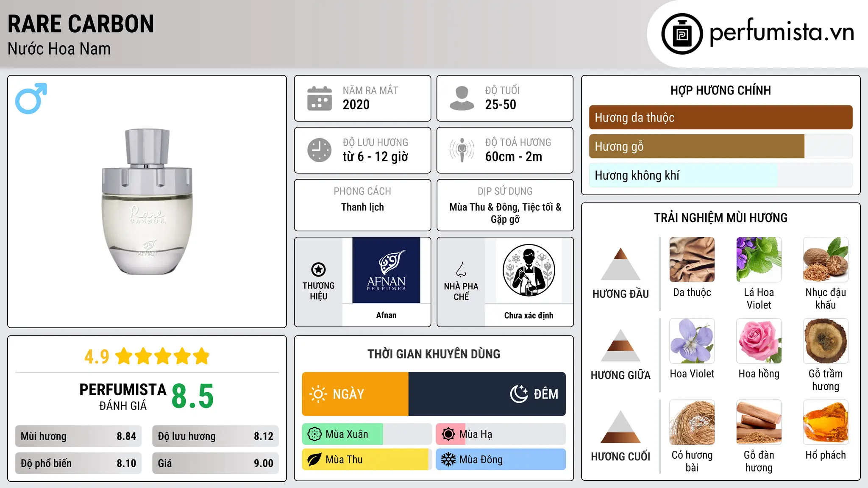Click the person icon beside age range

tap(462, 98)
